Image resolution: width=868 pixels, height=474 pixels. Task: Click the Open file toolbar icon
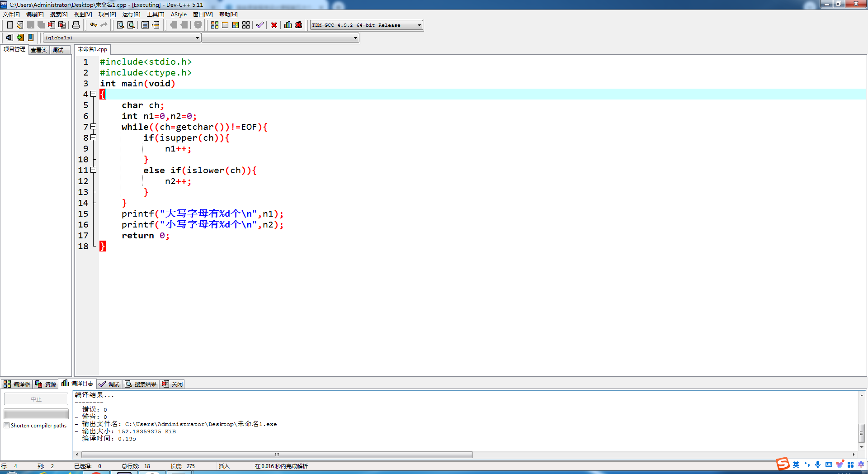click(x=20, y=25)
